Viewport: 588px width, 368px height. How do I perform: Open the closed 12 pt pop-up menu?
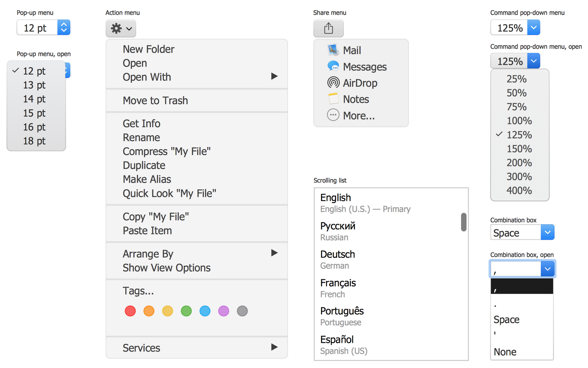tap(44, 28)
